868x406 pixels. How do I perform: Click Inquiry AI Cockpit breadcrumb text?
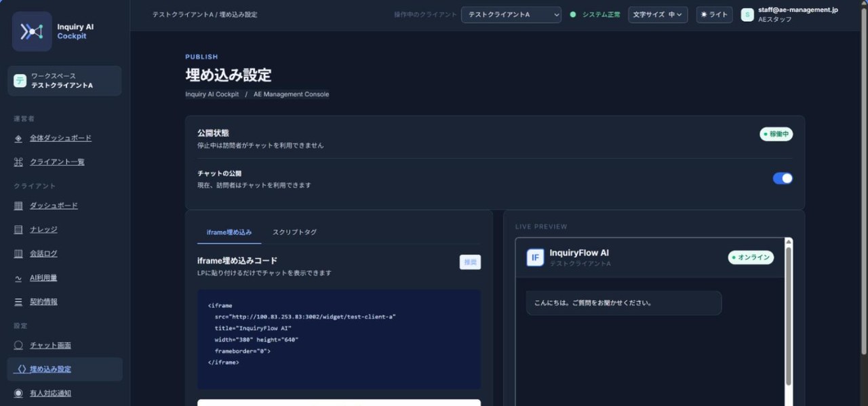(212, 94)
